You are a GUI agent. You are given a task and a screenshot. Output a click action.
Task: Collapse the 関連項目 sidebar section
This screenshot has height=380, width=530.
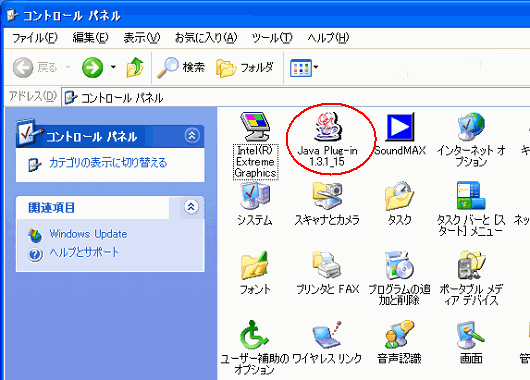click(191, 207)
